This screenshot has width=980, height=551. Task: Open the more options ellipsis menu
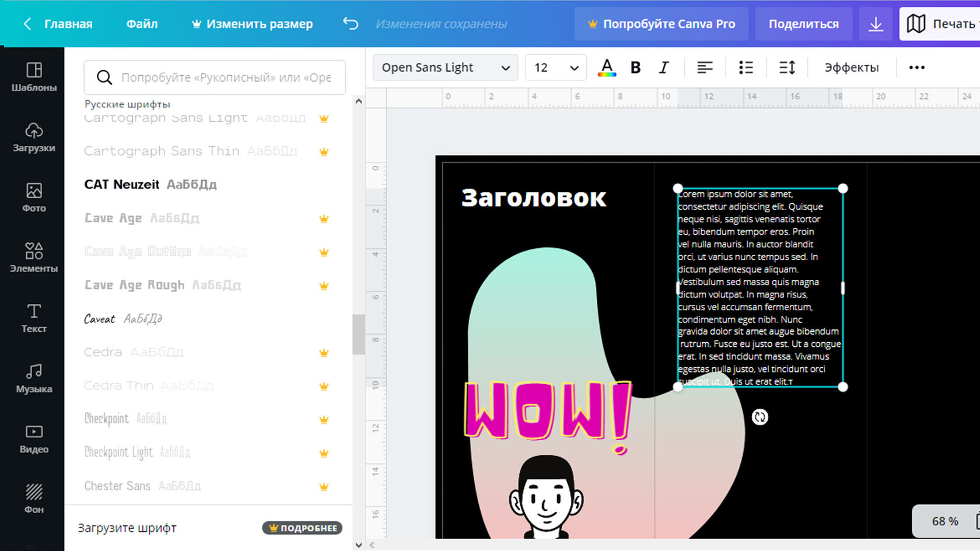916,68
